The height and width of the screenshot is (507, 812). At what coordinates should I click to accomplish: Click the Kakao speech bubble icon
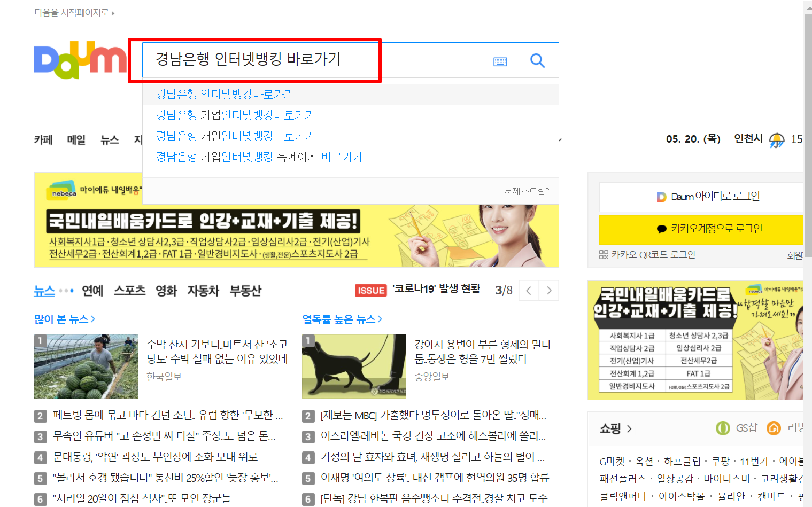coord(662,229)
